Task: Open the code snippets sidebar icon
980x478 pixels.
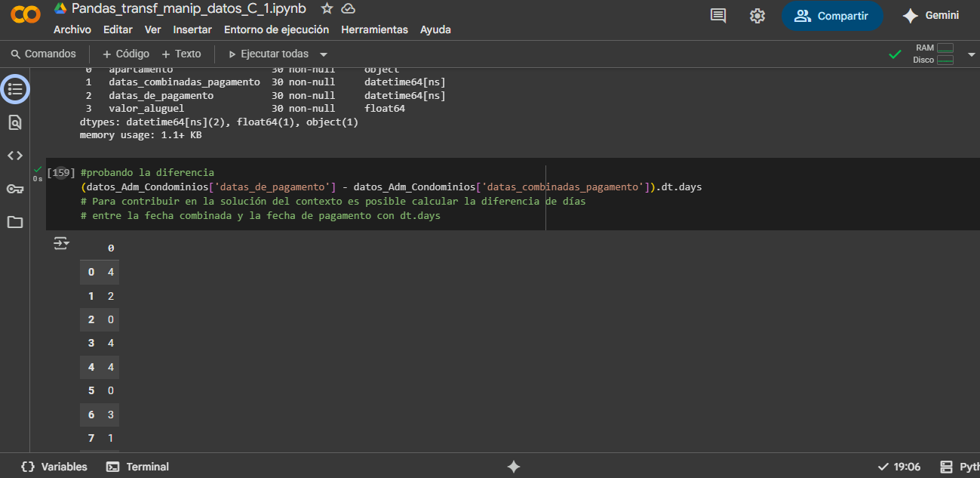Action: 15,156
